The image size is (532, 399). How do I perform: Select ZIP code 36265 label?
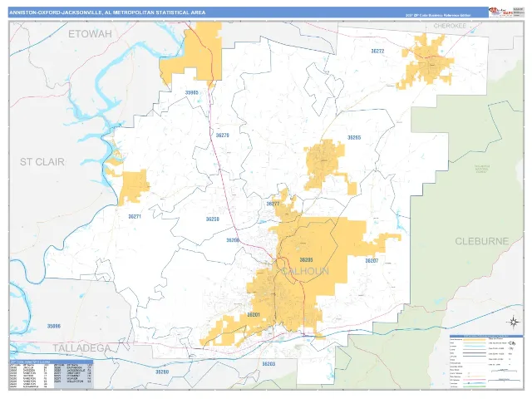[354, 137]
